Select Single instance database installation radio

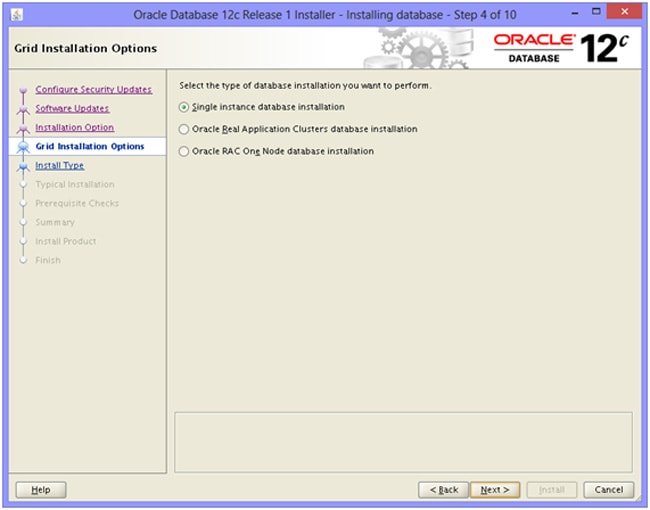click(x=184, y=107)
